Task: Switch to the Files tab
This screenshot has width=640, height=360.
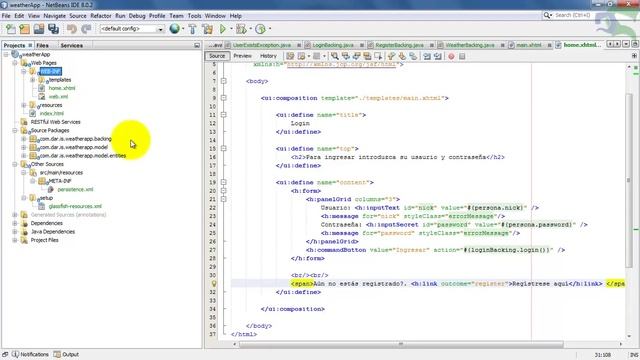Action: 42,45
